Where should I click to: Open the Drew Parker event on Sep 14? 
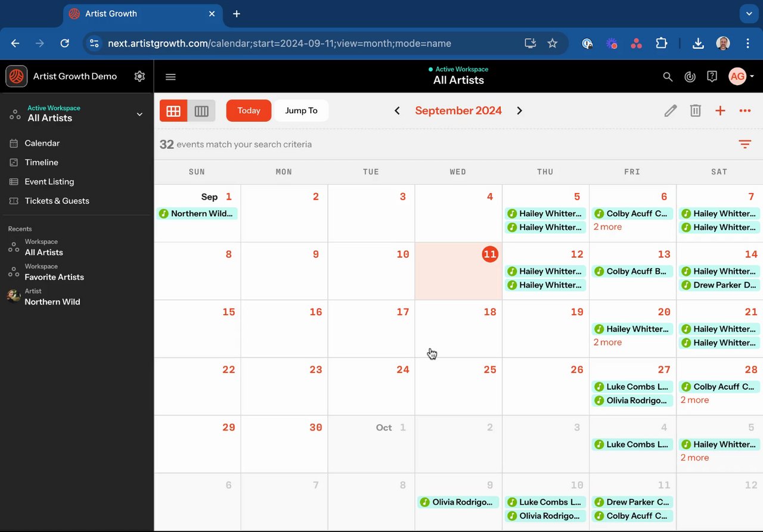(719, 285)
